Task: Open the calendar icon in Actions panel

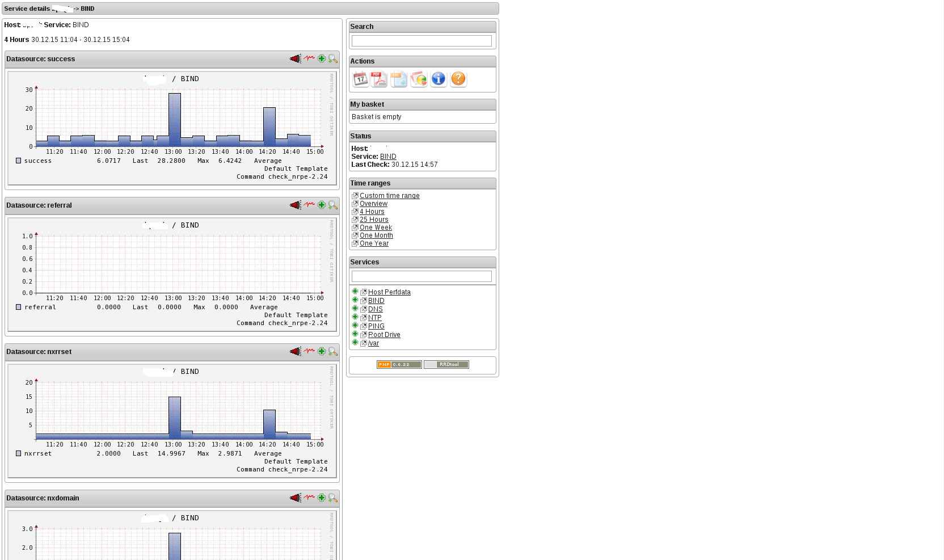Action: (x=361, y=79)
